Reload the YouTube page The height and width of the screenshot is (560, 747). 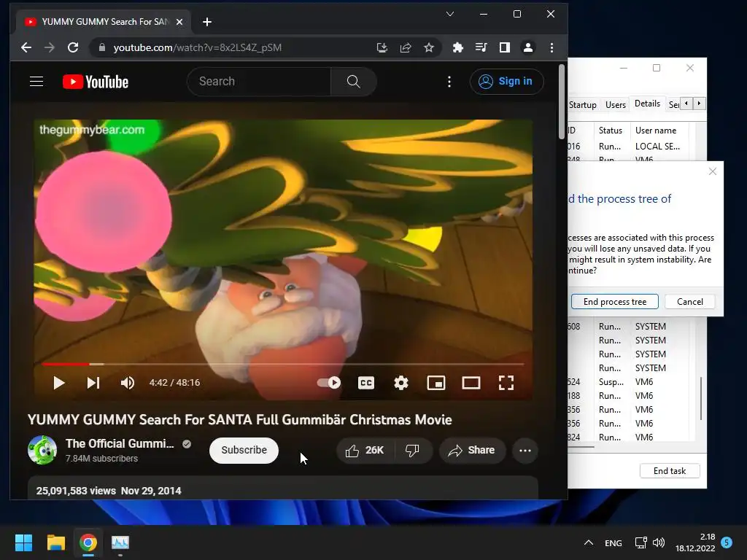[x=73, y=47]
